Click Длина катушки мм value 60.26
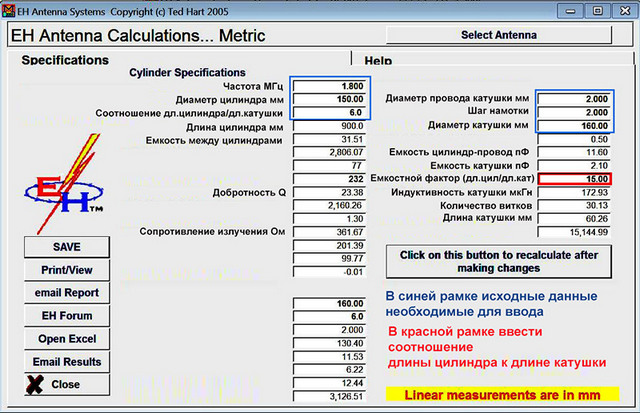This screenshot has height=413, width=640. tap(574, 219)
